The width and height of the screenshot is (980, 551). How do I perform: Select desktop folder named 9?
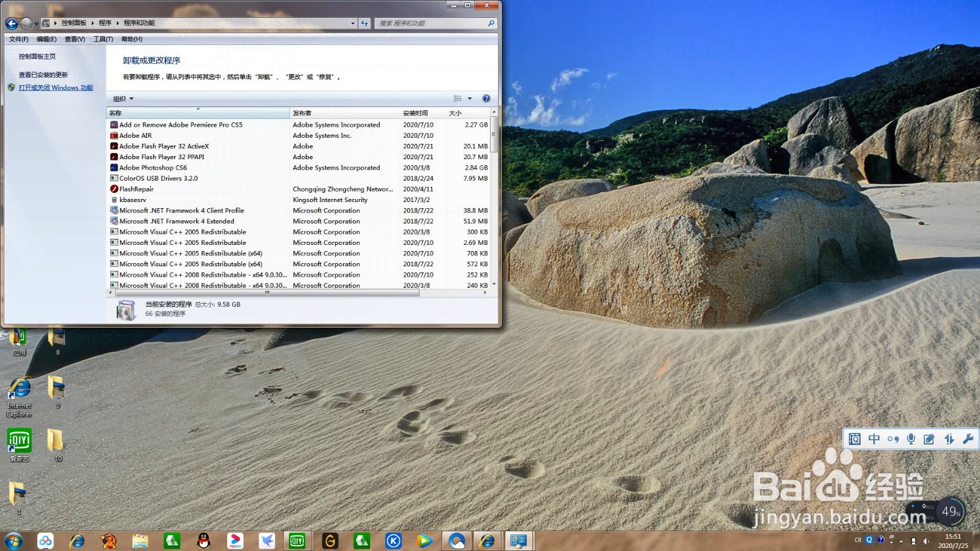[x=57, y=392]
